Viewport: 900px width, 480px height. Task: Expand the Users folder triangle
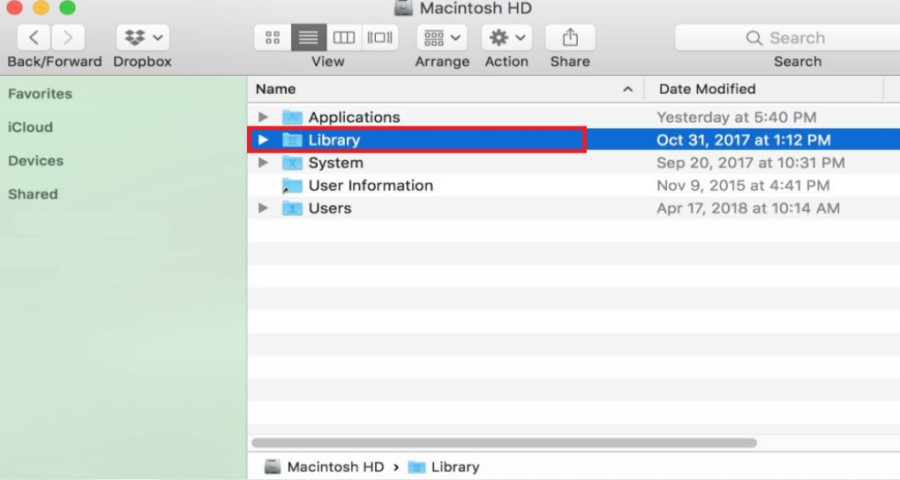coord(263,208)
